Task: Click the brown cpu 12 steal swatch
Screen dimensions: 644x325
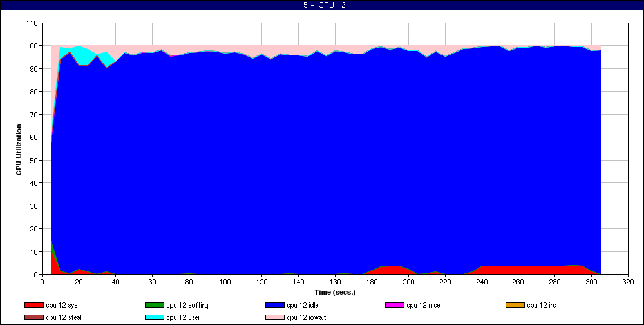Action: click(33, 318)
